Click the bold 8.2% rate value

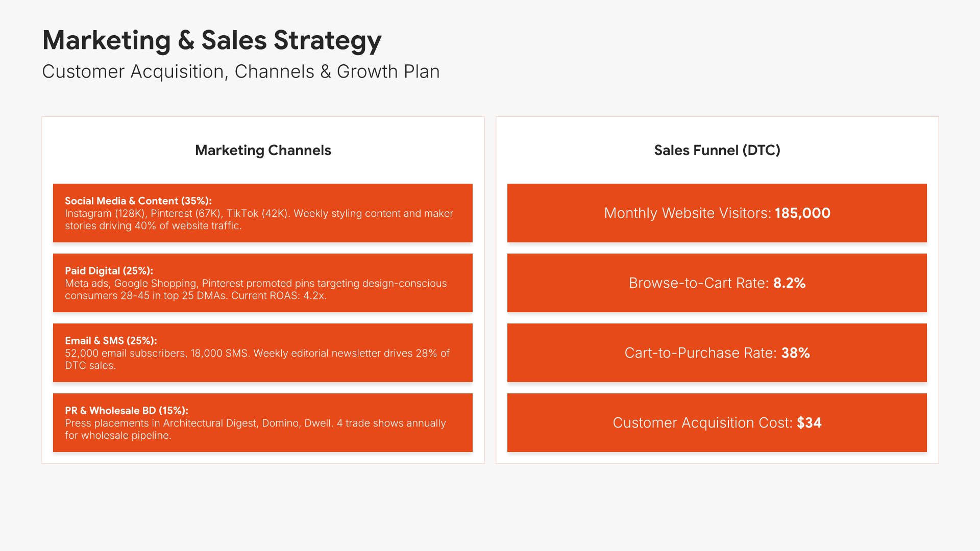(789, 283)
